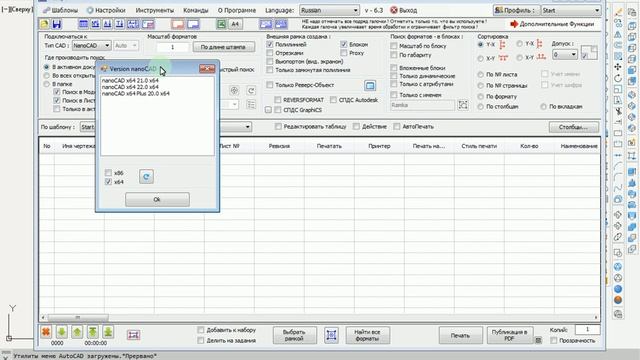The width and height of the screenshot is (640, 360).
Task: Click the Ok button in version dialog
Action: pyautogui.click(x=157, y=200)
